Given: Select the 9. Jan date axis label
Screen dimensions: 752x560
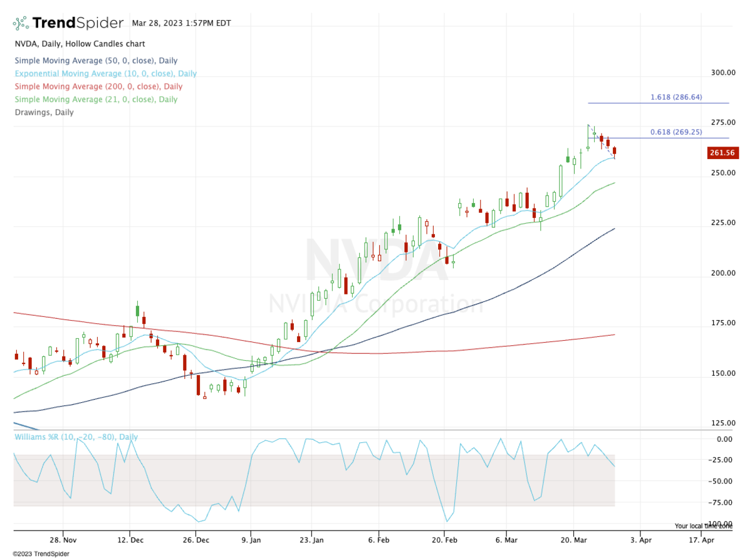Looking at the screenshot, I should (251, 538).
